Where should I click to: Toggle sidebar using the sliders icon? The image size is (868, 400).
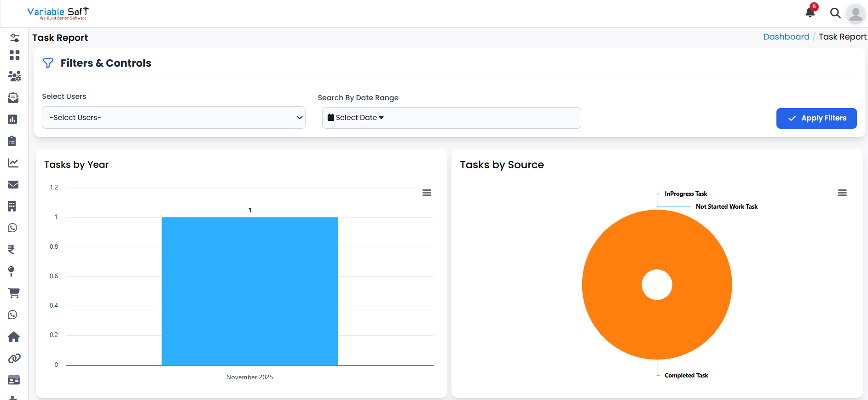pos(15,38)
